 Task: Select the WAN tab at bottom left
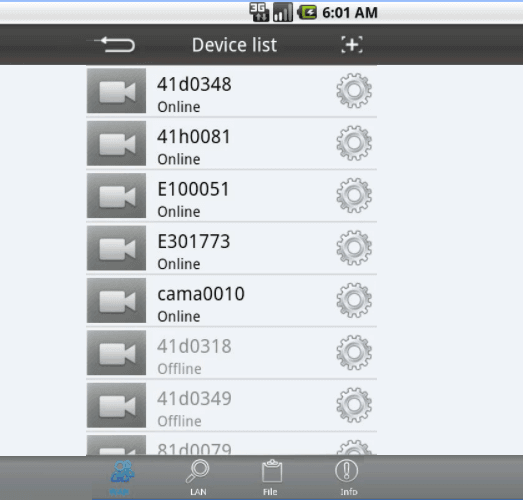[121, 477]
